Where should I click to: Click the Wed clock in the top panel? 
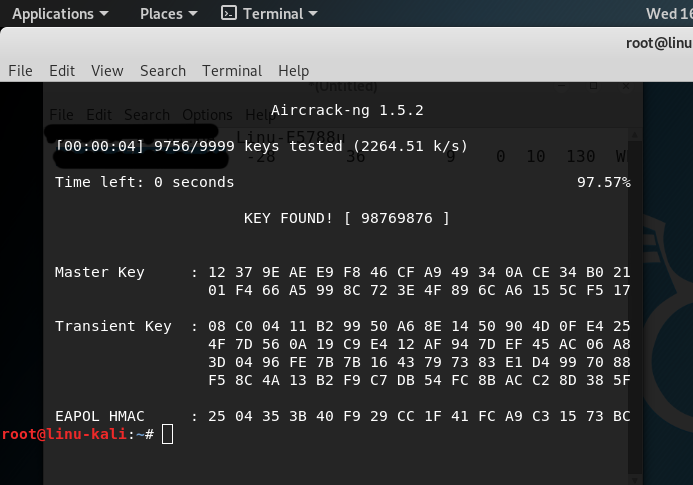point(669,14)
